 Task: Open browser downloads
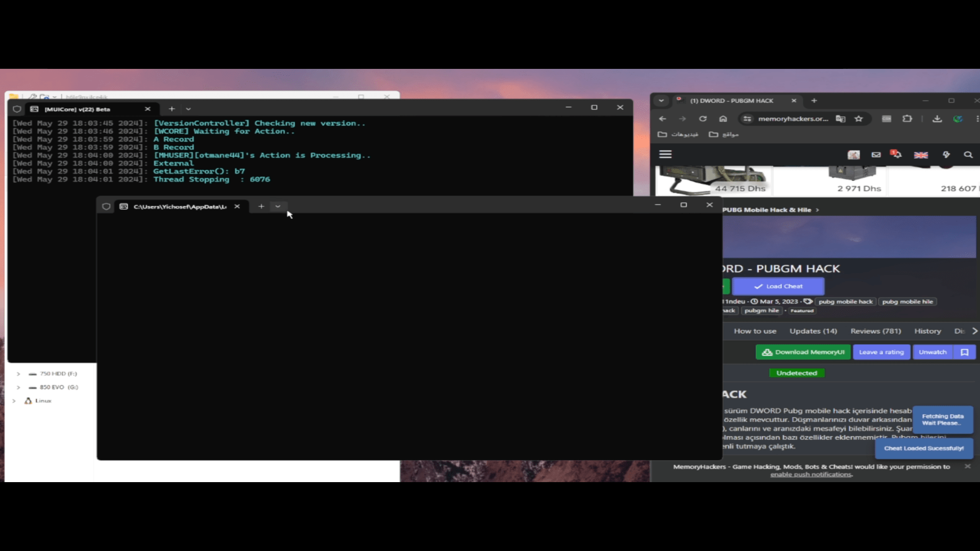click(x=937, y=119)
